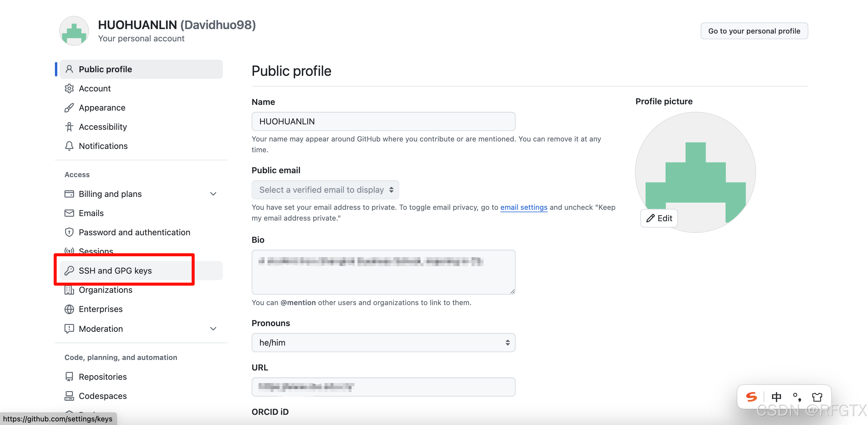Click the Name input field
868x425 pixels.
[383, 122]
